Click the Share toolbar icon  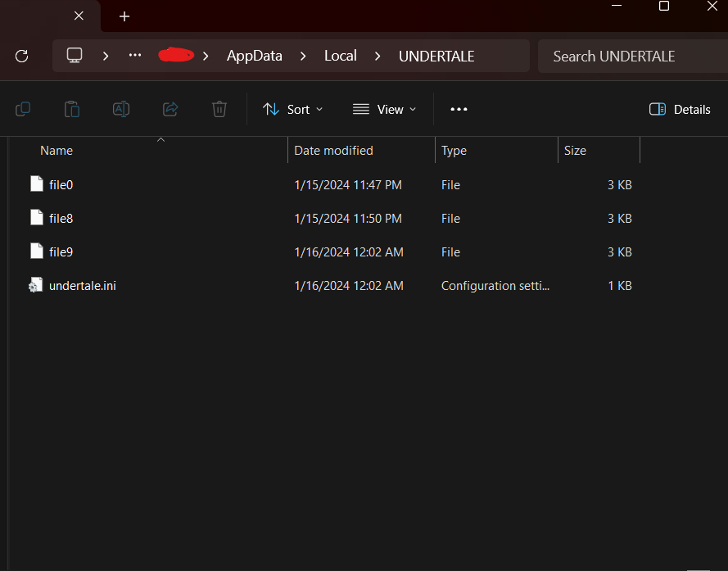coord(170,109)
